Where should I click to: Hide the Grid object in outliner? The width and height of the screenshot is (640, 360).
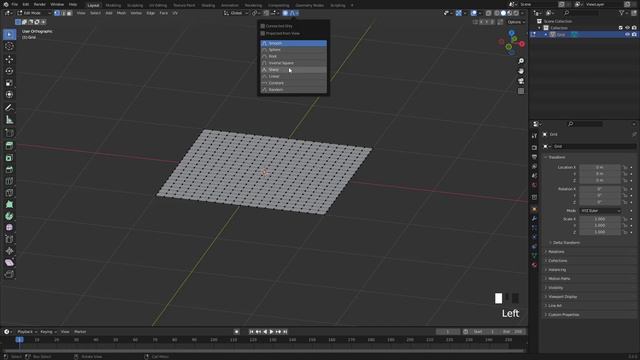tap(627, 35)
